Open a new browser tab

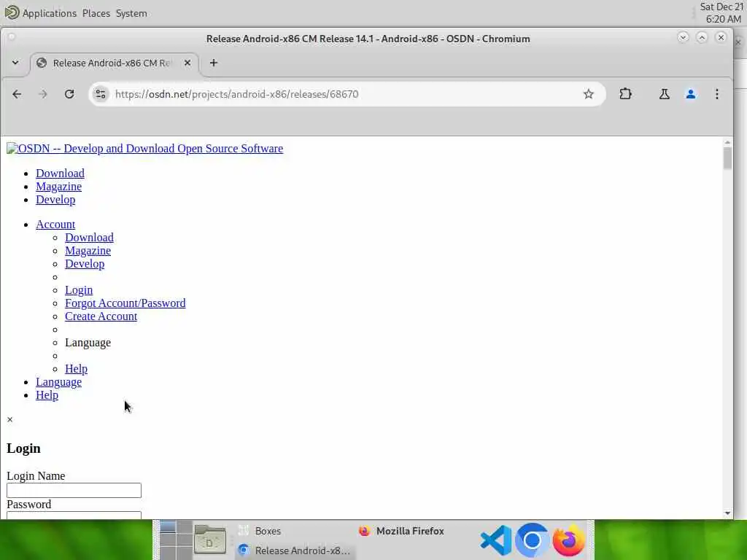point(214,63)
